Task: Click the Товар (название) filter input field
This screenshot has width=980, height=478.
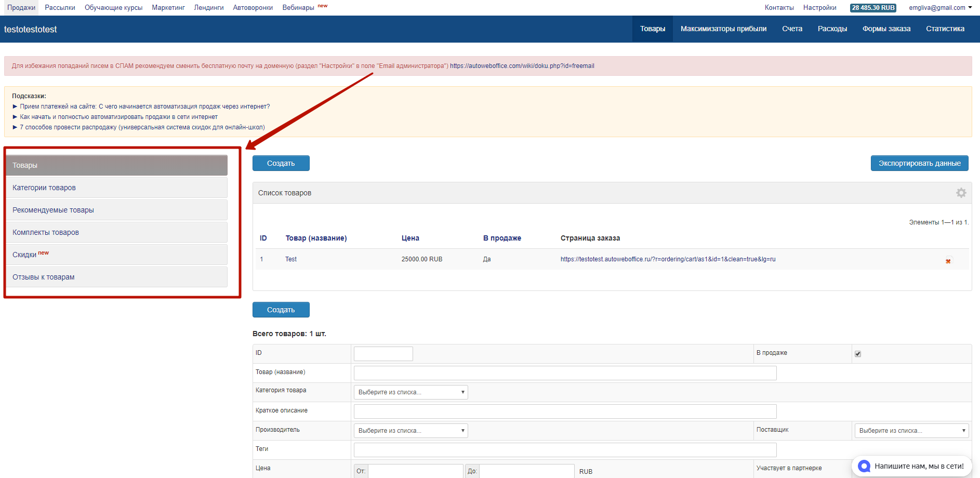Action: (x=565, y=373)
